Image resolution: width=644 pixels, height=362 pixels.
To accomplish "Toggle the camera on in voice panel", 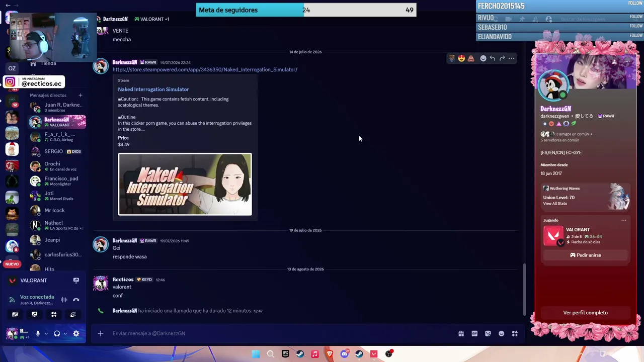I will [15, 314].
